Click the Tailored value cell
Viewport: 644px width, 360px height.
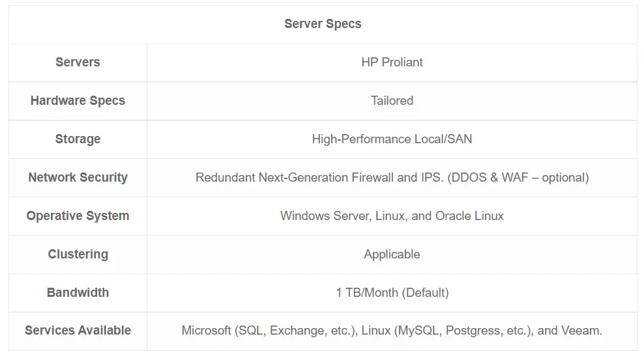tap(392, 101)
